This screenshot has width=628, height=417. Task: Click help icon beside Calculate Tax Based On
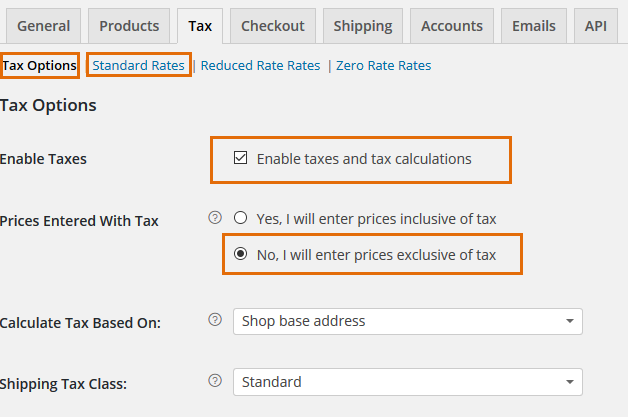[x=214, y=321]
